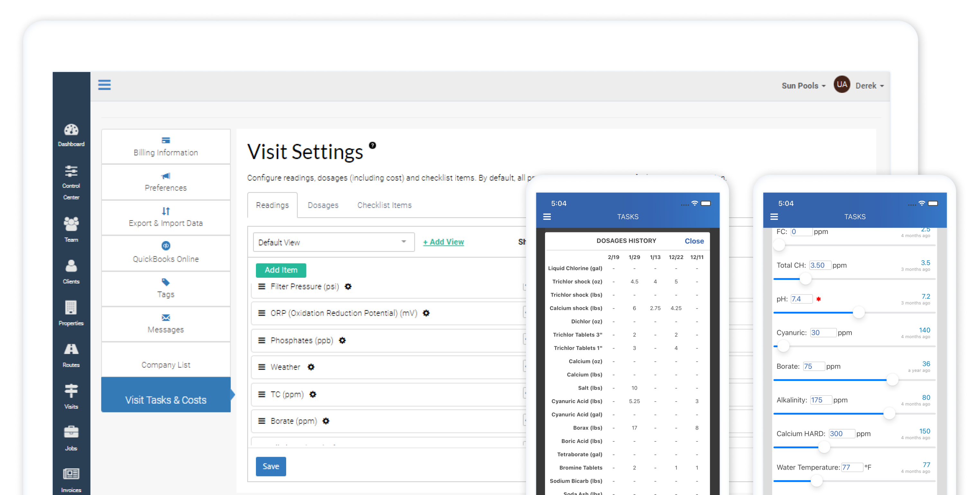Open hamburger menu in Dosages History phone
The width and height of the screenshot is (980, 495).
[x=547, y=217]
